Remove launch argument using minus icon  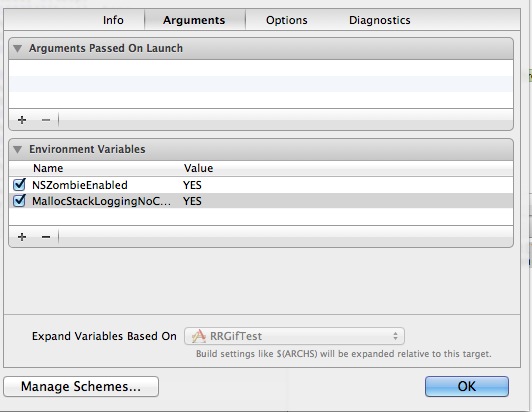point(46,120)
